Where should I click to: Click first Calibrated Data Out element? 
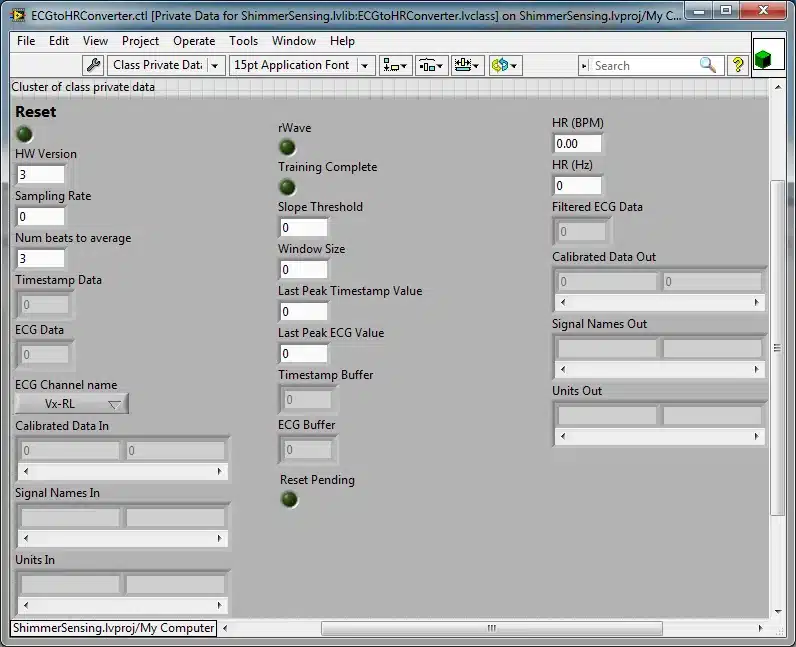(x=607, y=281)
